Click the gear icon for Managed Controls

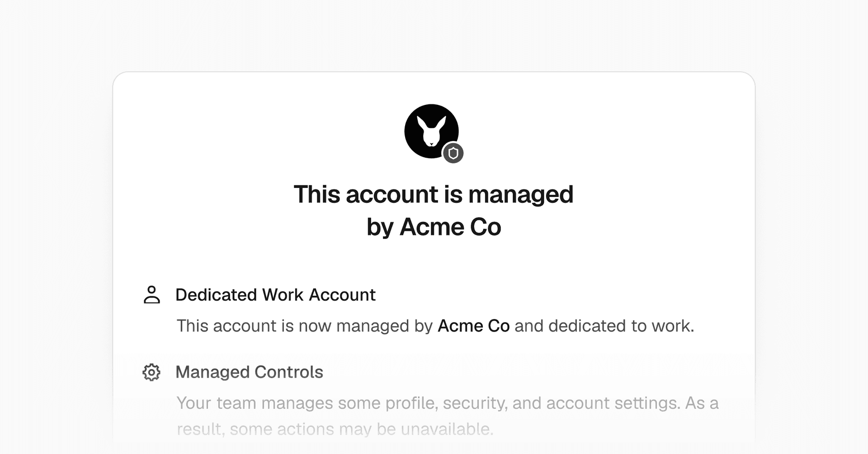coord(151,372)
